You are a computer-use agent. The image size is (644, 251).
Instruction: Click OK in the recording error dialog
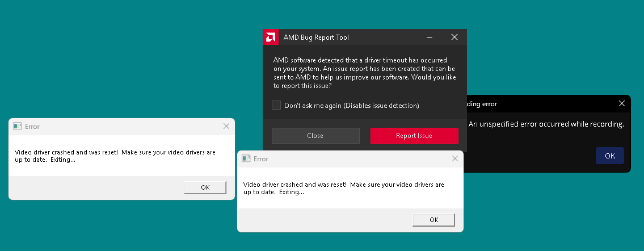point(610,156)
